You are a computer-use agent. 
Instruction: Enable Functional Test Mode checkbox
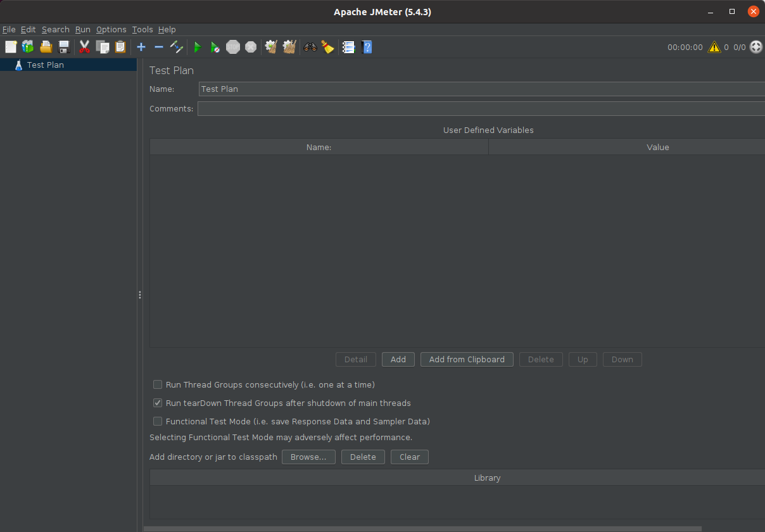click(x=158, y=421)
